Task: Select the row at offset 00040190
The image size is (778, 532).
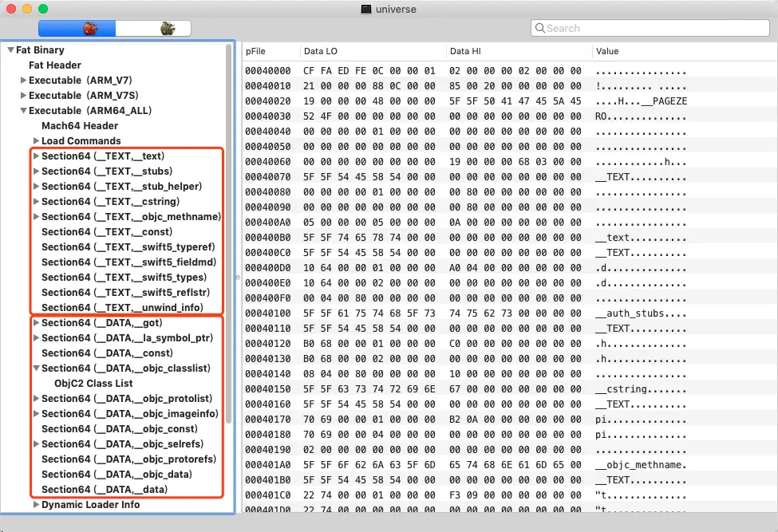Action: pyautogui.click(x=510, y=450)
